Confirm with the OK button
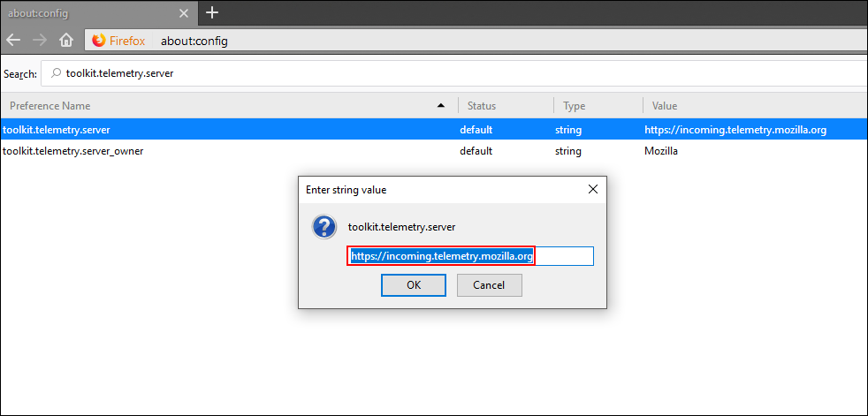This screenshot has width=868, height=416. point(414,285)
